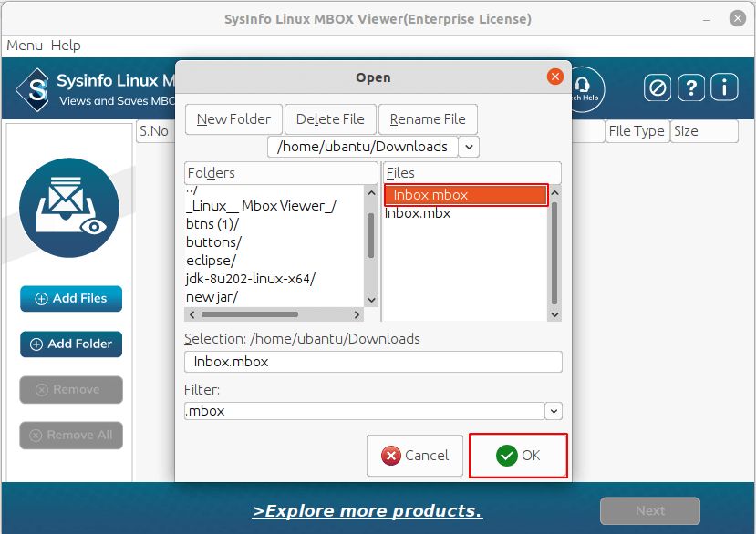Screen dimensions: 756x534
Task: Click the Delete File button
Action: 330,119
